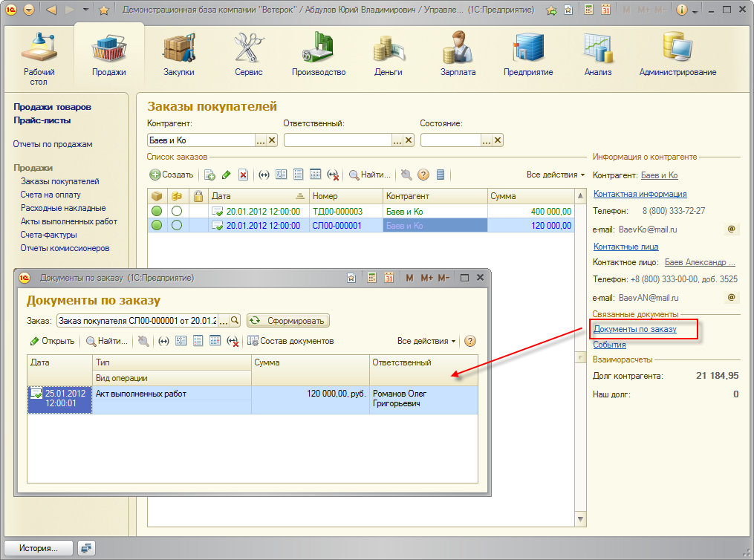Click Создать in the orders list toolbar
The width and height of the screenshot is (754, 560).
[172, 175]
